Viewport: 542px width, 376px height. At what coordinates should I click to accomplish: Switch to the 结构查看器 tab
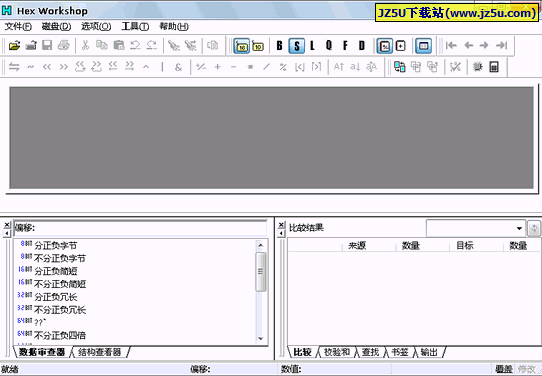[100, 352]
